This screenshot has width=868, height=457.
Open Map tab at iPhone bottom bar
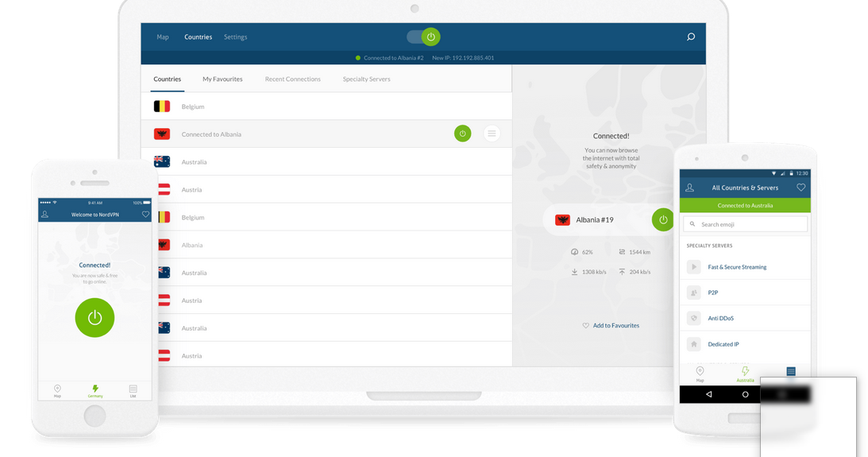[x=57, y=391]
